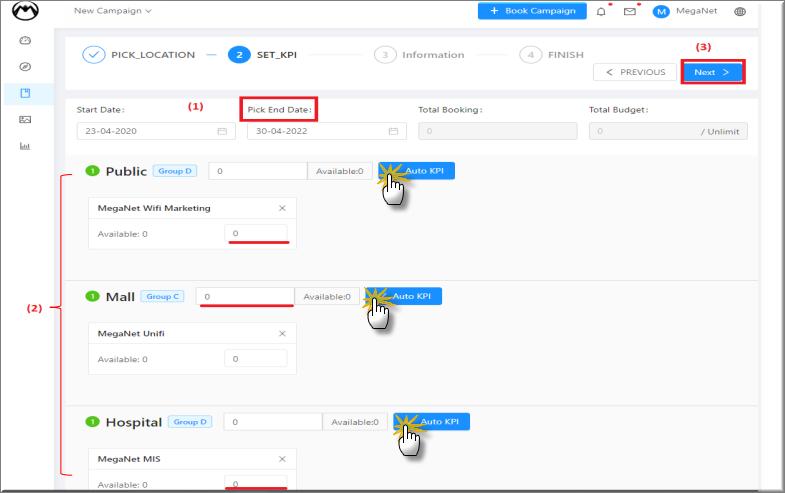Open End Date calendar icon
785x493 pixels.
click(394, 131)
